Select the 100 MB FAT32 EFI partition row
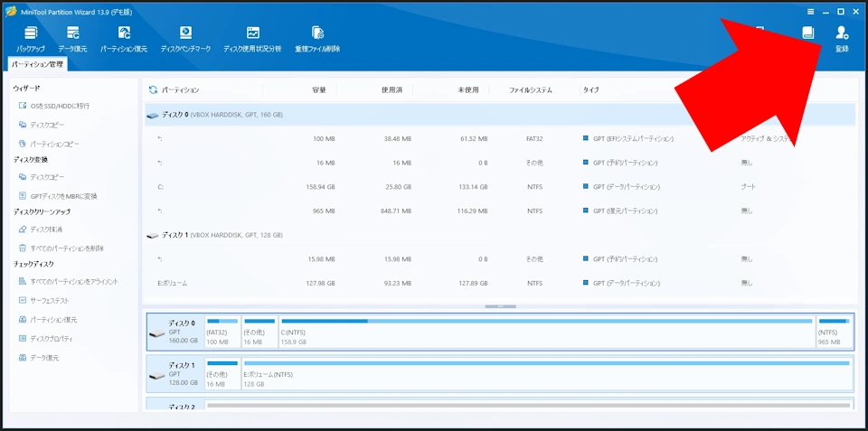Viewport: 868px width, 431px height. pyautogui.click(x=500, y=139)
